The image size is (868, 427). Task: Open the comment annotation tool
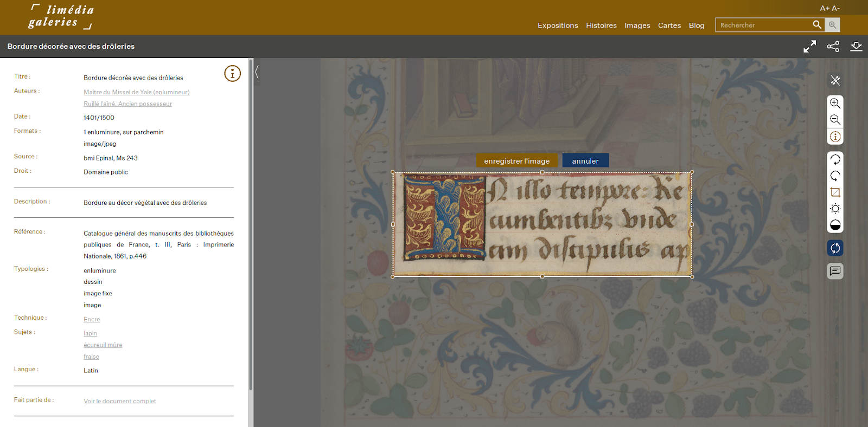pos(835,271)
